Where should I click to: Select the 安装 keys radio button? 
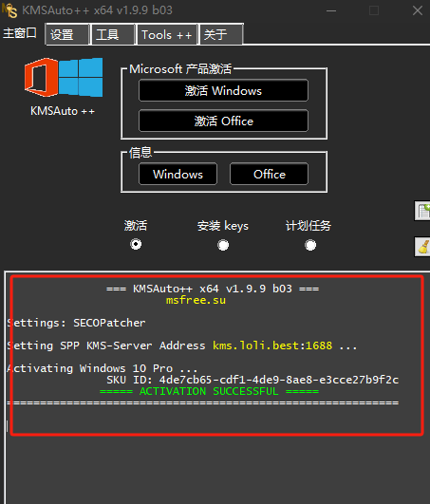(223, 245)
